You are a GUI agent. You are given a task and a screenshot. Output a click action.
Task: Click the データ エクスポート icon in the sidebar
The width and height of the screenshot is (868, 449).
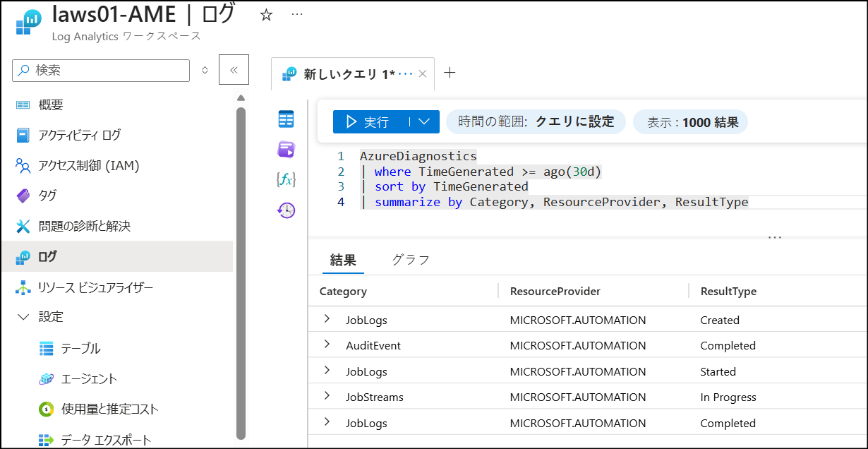tap(47, 440)
